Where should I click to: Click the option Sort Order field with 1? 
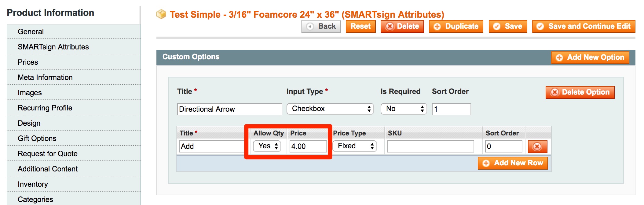tap(451, 109)
